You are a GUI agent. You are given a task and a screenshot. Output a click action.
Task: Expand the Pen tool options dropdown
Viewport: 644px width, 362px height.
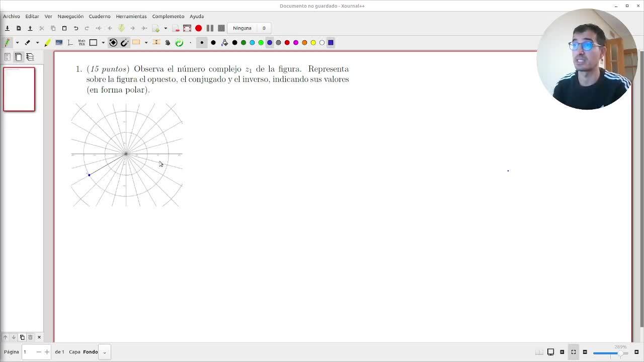(x=17, y=43)
